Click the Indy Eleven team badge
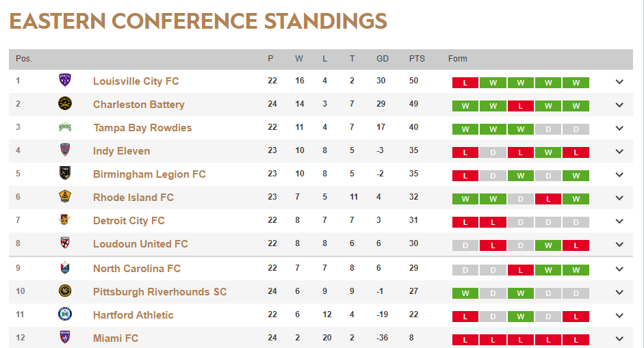This screenshot has width=644, height=348. (x=65, y=150)
